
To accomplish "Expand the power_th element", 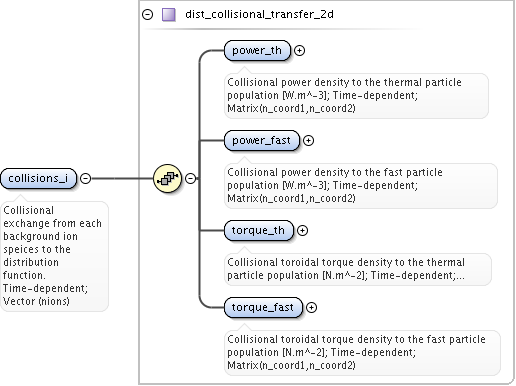I will coord(300,50).
